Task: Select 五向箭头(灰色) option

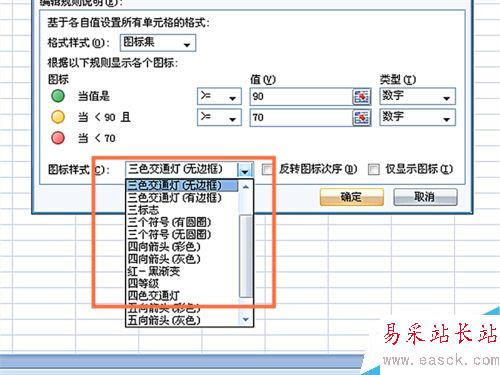Action: click(x=182, y=320)
